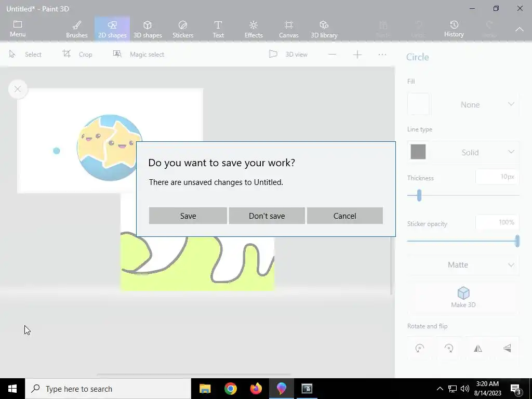This screenshot has height=399, width=532.
Task: Cancel the save prompt
Action: click(345, 216)
